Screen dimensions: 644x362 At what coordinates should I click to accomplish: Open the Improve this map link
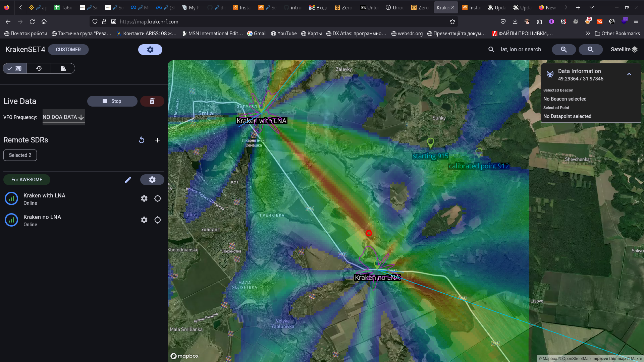(x=609, y=359)
